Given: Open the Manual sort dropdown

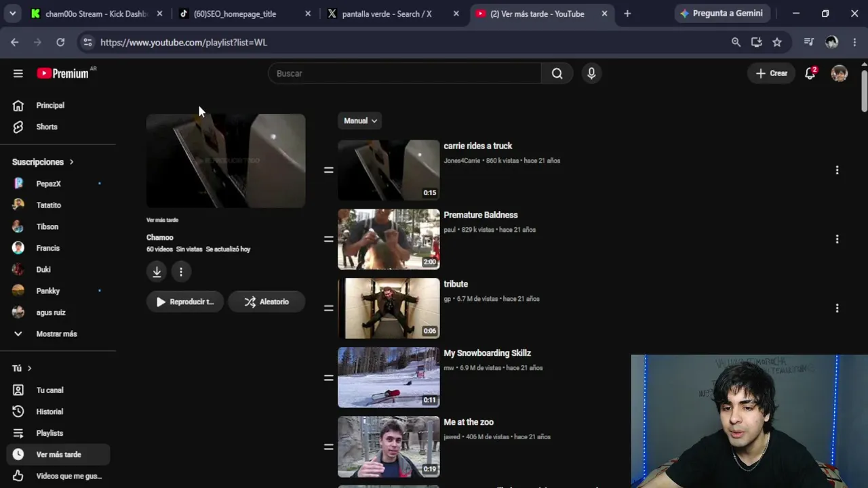Looking at the screenshot, I should tap(360, 121).
